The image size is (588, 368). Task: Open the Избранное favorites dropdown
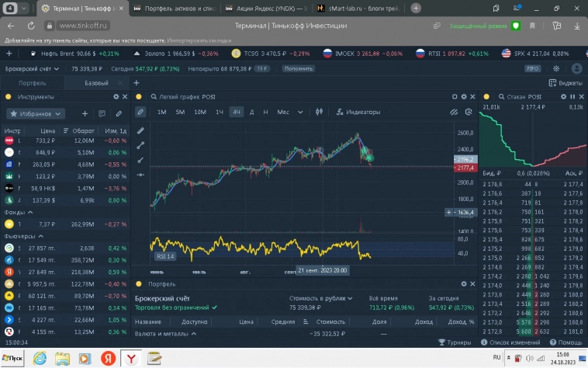(36, 113)
